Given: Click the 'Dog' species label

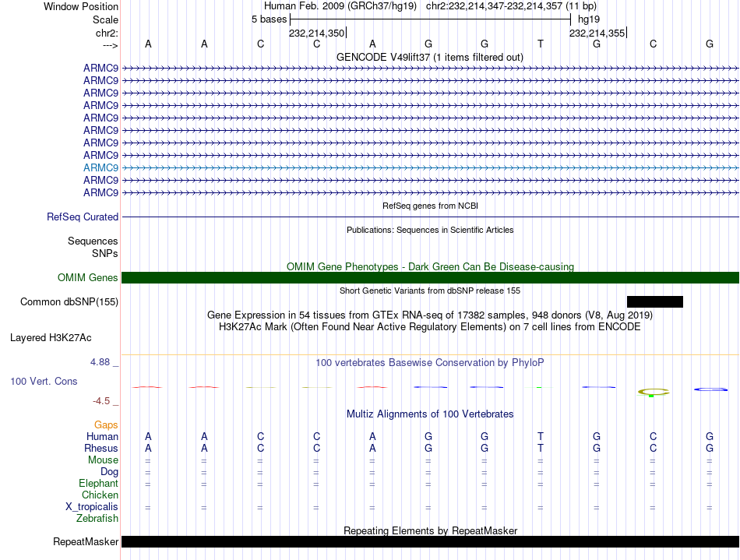Looking at the screenshot, I should click(109, 472).
